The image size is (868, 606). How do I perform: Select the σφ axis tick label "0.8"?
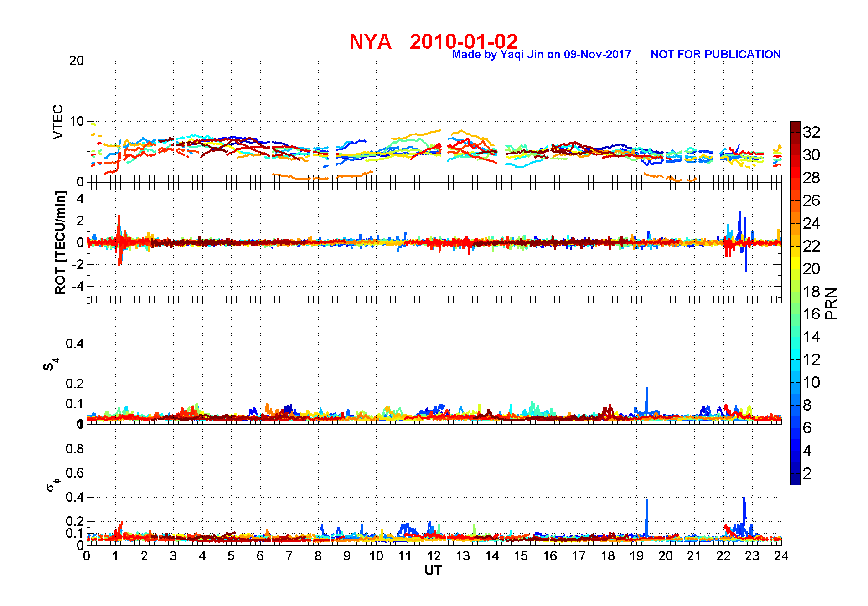click(x=75, y=449)
